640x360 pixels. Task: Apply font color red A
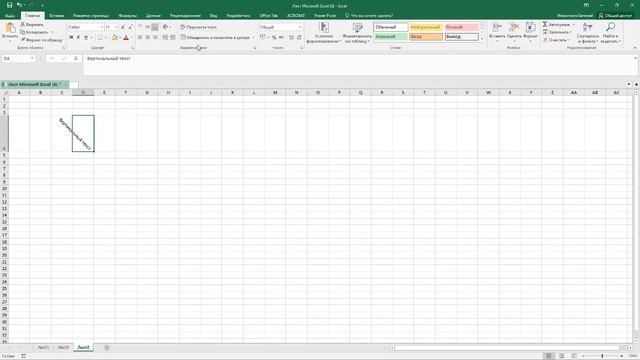(126, 38)
